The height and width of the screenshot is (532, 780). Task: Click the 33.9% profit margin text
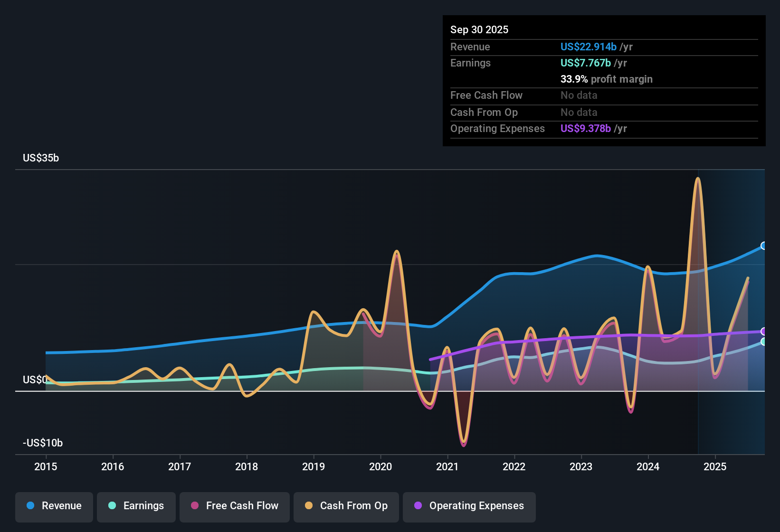607,79
